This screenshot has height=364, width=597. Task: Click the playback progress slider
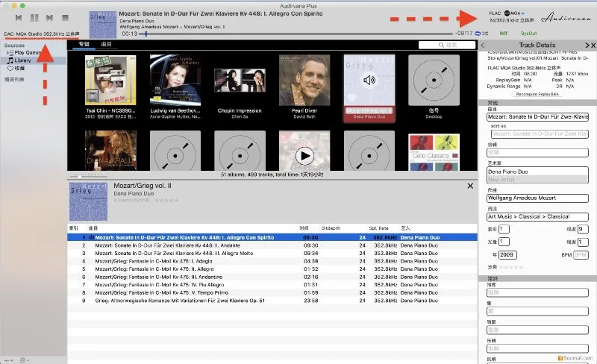point(296,34)
